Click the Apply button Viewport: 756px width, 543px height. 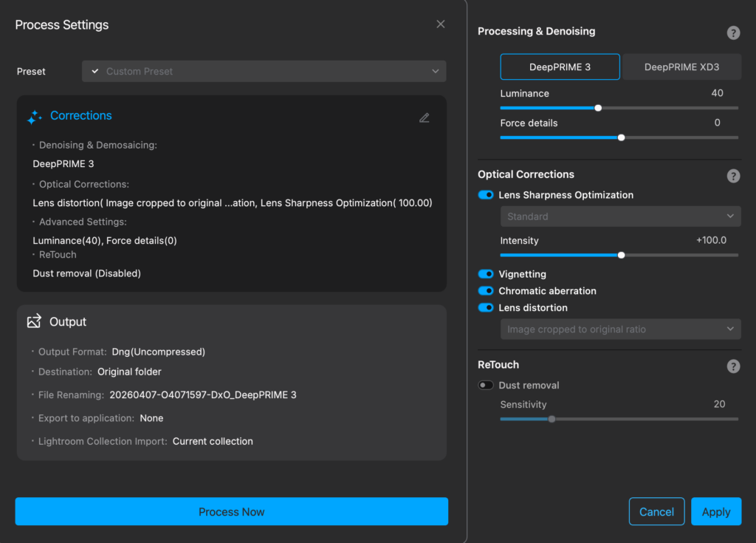(x=716, y=512)
